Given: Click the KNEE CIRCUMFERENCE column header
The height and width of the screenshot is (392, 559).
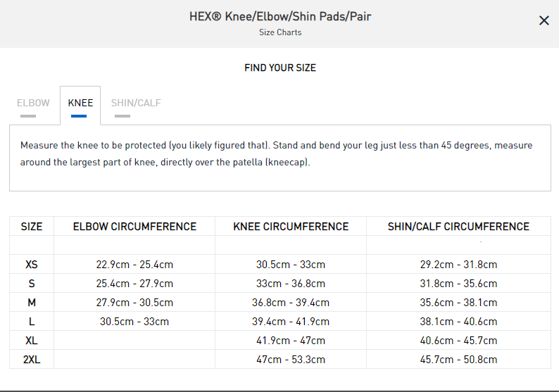Looking at the screenshot, I should 291,227.
